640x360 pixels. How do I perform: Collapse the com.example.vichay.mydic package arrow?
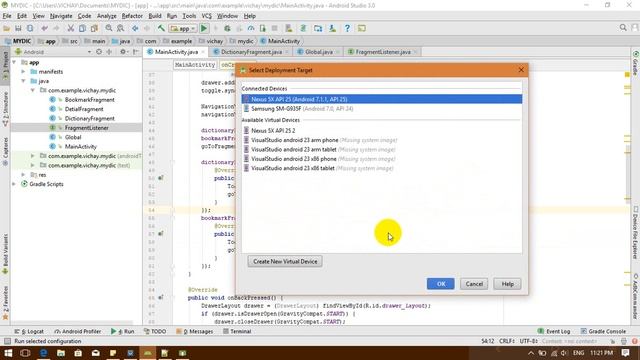[x=33, y=90]
